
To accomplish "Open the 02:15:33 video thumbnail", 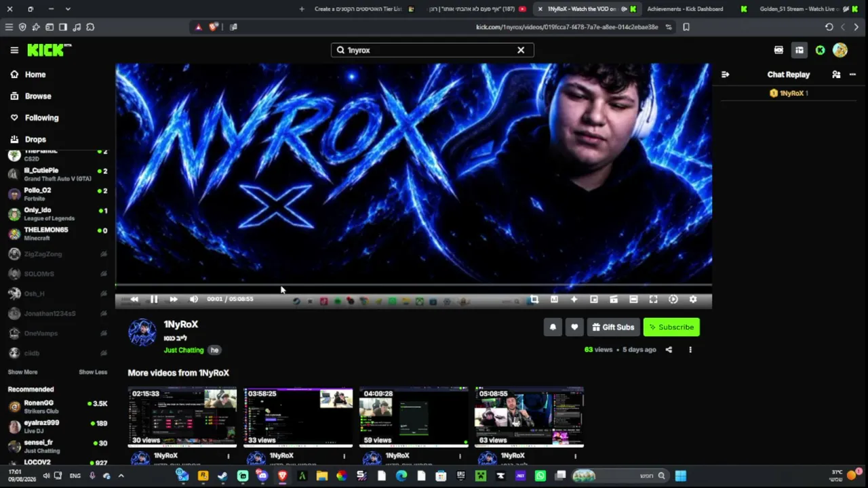I will [182, 417].
